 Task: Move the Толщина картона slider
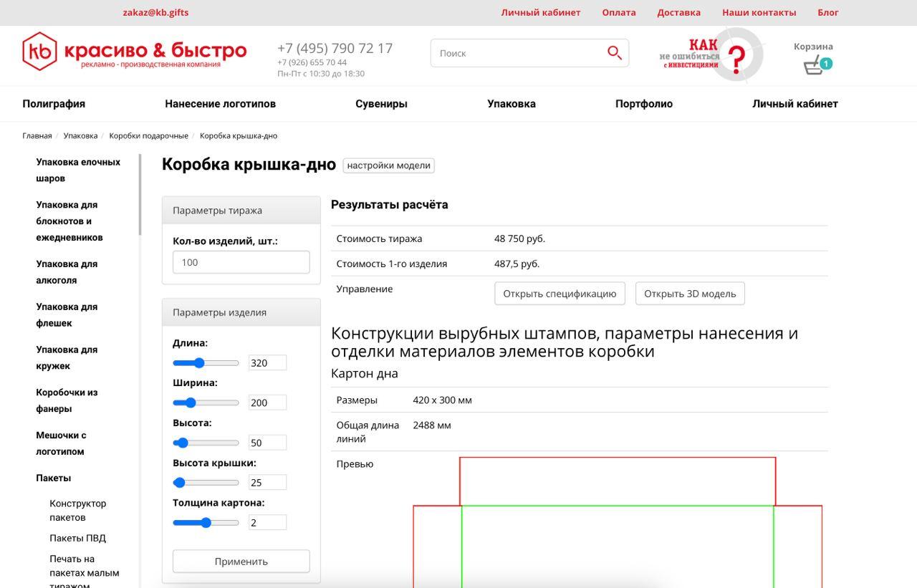206,522
